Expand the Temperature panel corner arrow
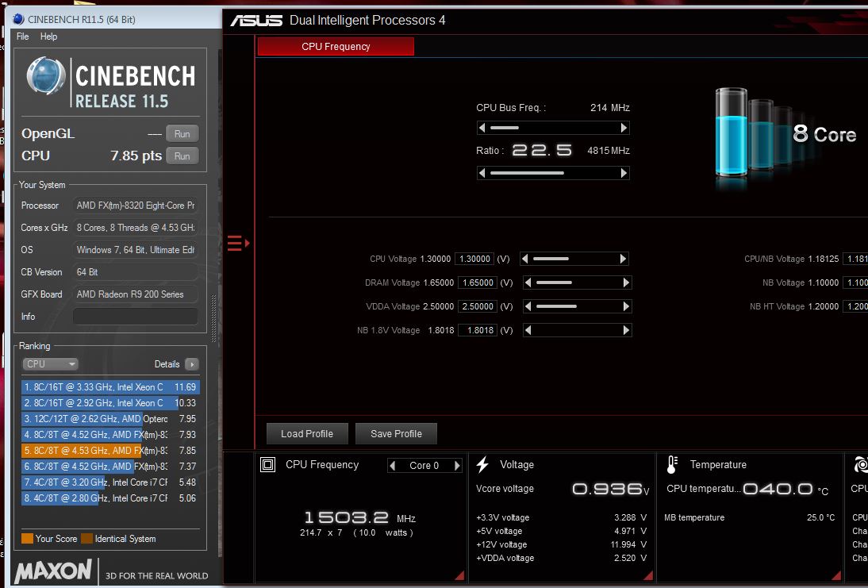 point(836,575)
